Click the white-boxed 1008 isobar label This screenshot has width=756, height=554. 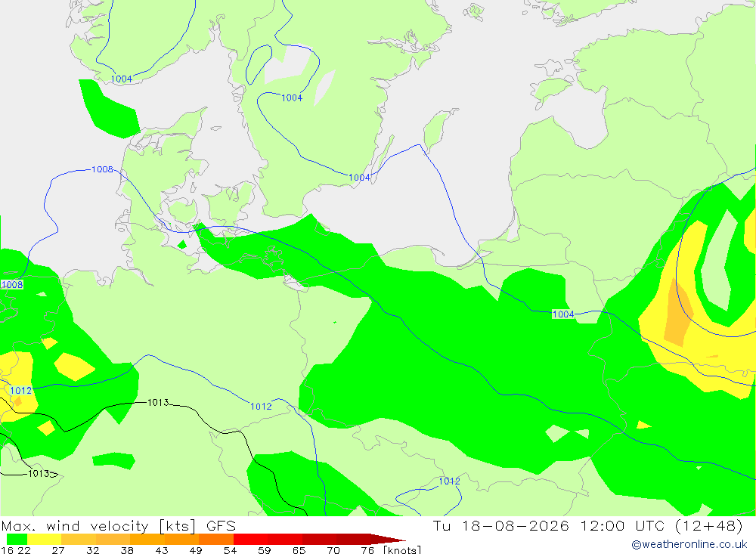[x=12, y=284]
